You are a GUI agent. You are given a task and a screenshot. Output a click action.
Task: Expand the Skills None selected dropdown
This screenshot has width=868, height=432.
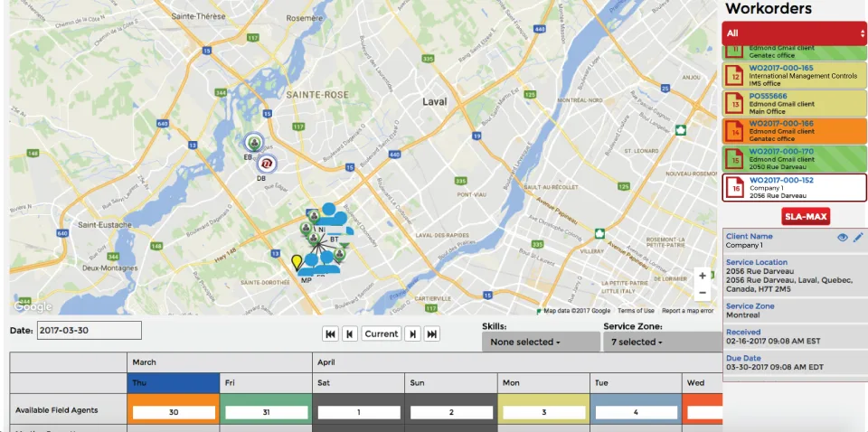tap(541, 342)
